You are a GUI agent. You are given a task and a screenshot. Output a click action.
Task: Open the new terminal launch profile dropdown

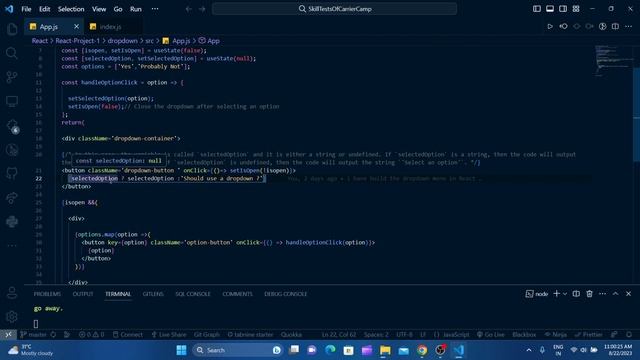[x=565, y=293]
